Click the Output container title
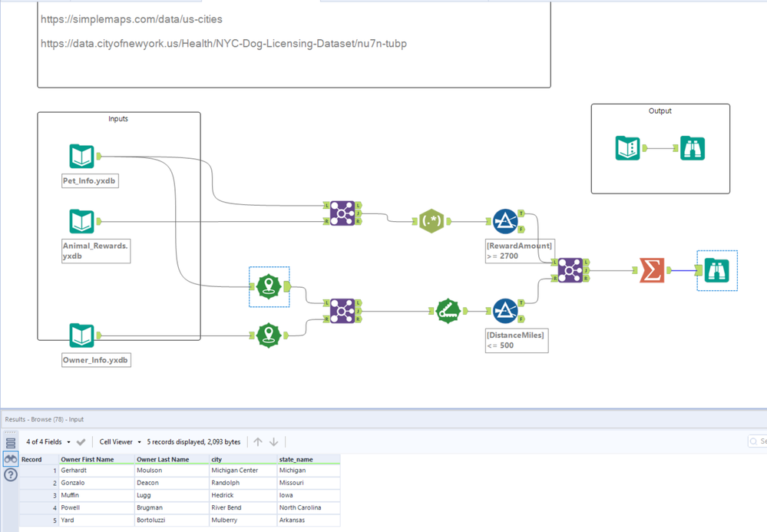This screenshot has height=532, width=767. 660,111
